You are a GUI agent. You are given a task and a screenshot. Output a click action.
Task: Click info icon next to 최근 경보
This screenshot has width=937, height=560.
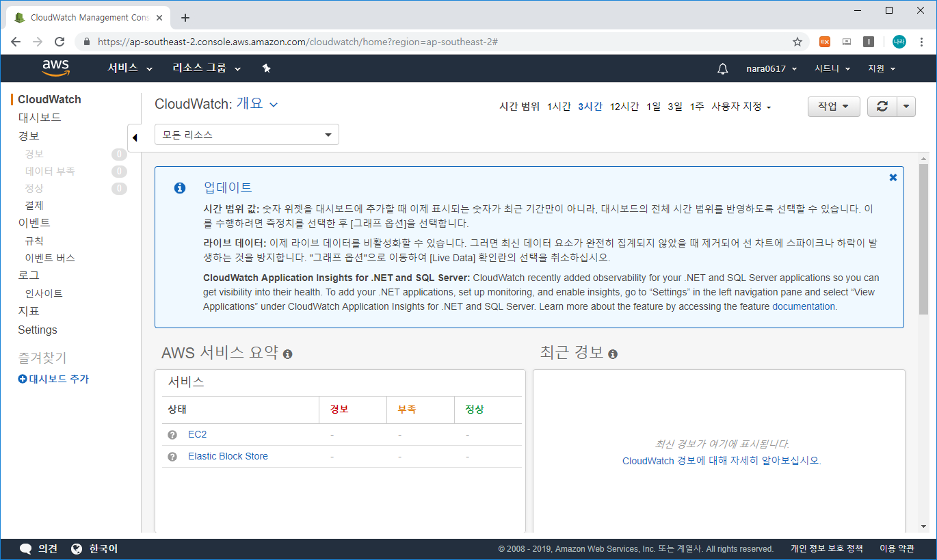[613, 354]
